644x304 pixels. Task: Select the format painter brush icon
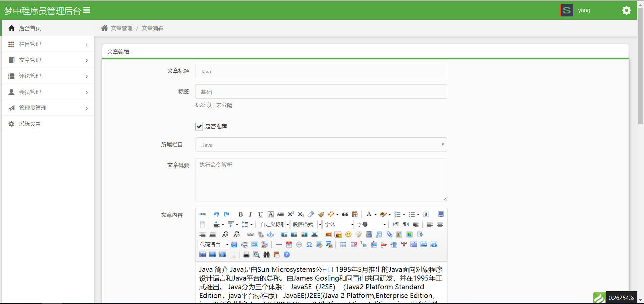tap(321, 214)
